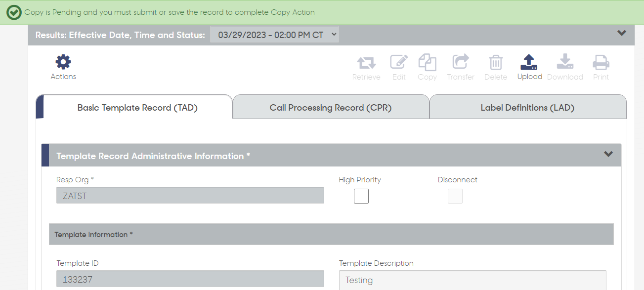
Task: Switch to Label Definitions (LAD) tab
Action: coord(527,107)
